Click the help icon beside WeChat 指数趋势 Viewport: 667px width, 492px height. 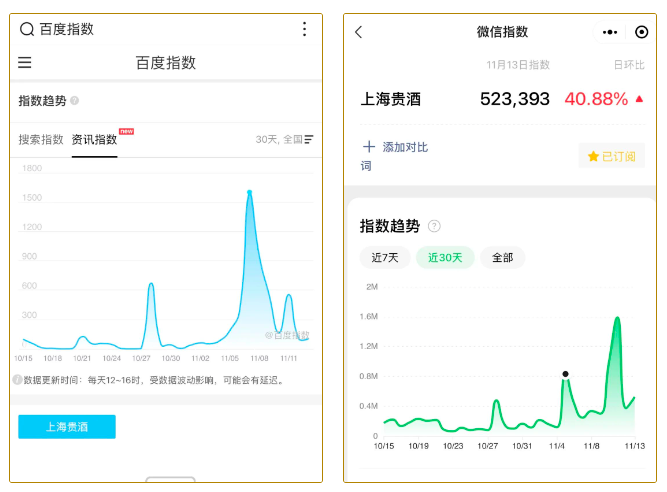click(x=434, y=226)
